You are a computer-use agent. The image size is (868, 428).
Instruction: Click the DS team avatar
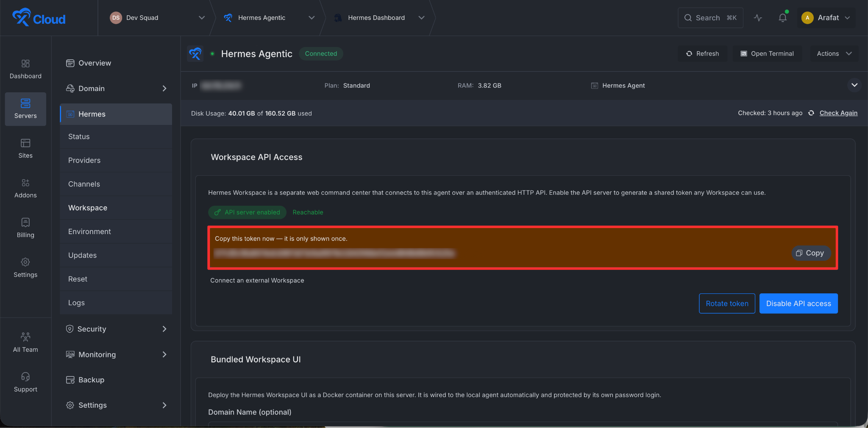point(116,18)
